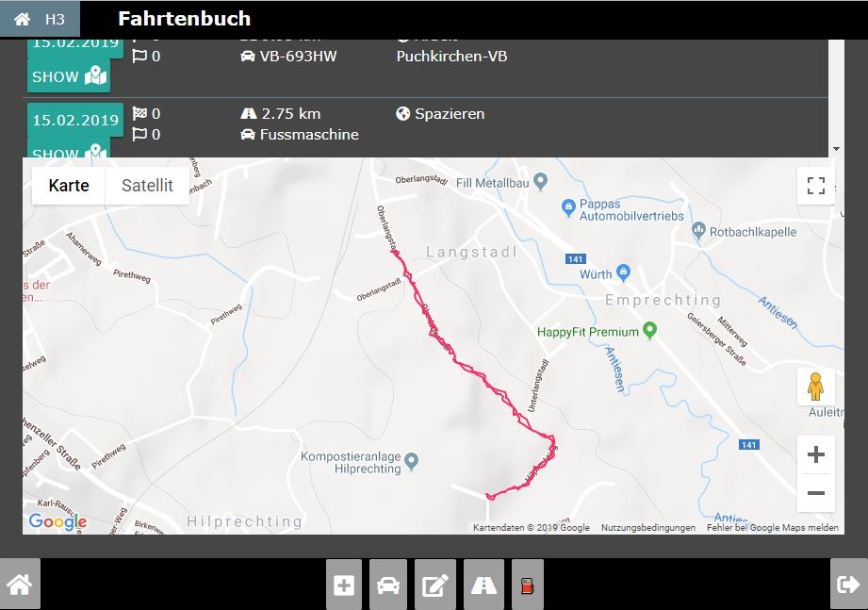Click the home H3 button in header

(x=40, y=19)
